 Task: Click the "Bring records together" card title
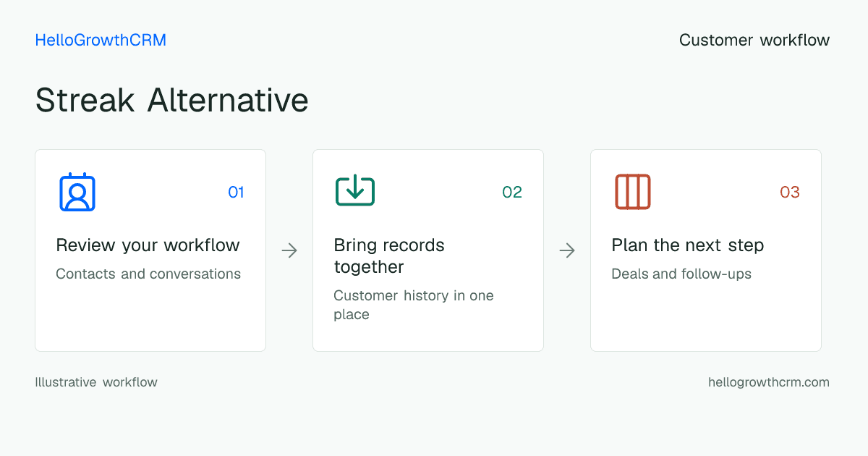(x=389, y=256)
